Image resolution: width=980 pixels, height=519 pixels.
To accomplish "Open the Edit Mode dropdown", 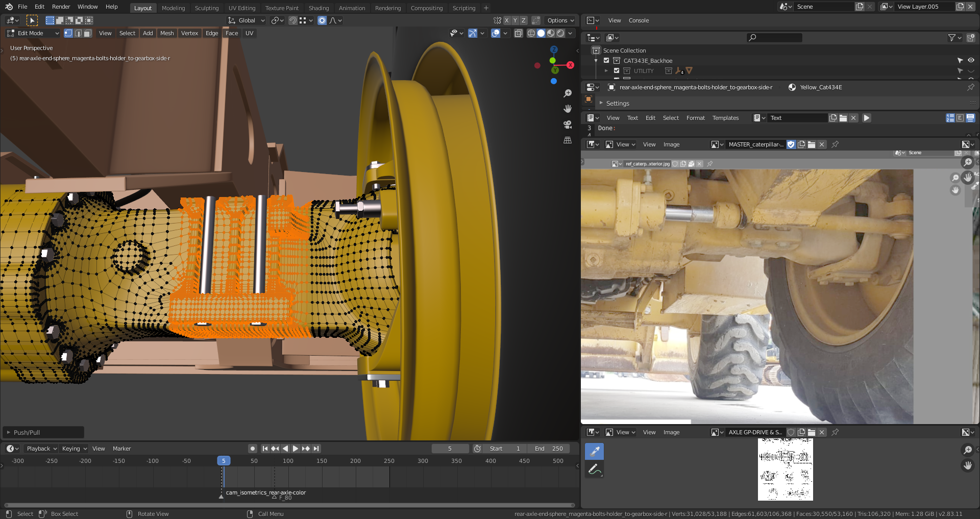I will tap(33, 33).
